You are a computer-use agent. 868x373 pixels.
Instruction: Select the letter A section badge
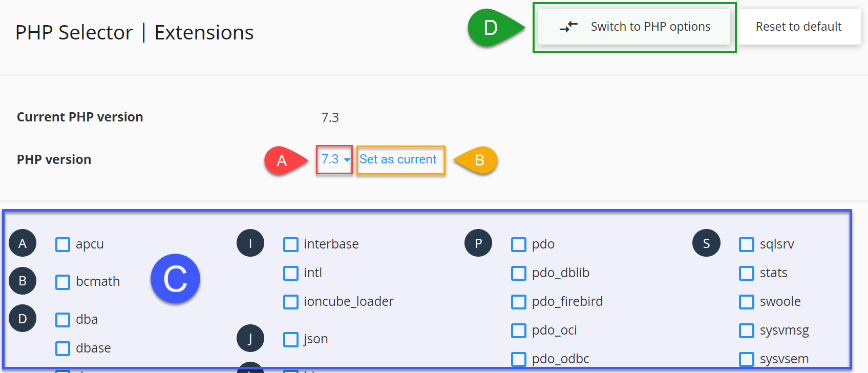23,243
